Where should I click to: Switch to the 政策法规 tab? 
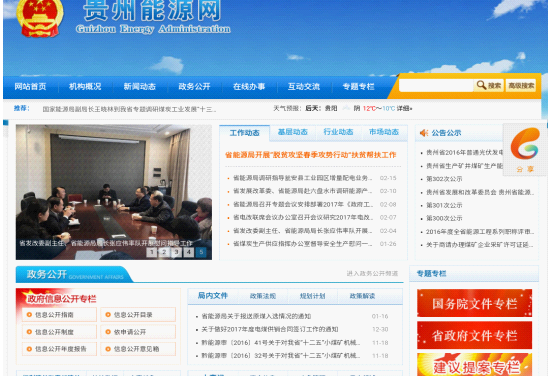tap(263, 296)
